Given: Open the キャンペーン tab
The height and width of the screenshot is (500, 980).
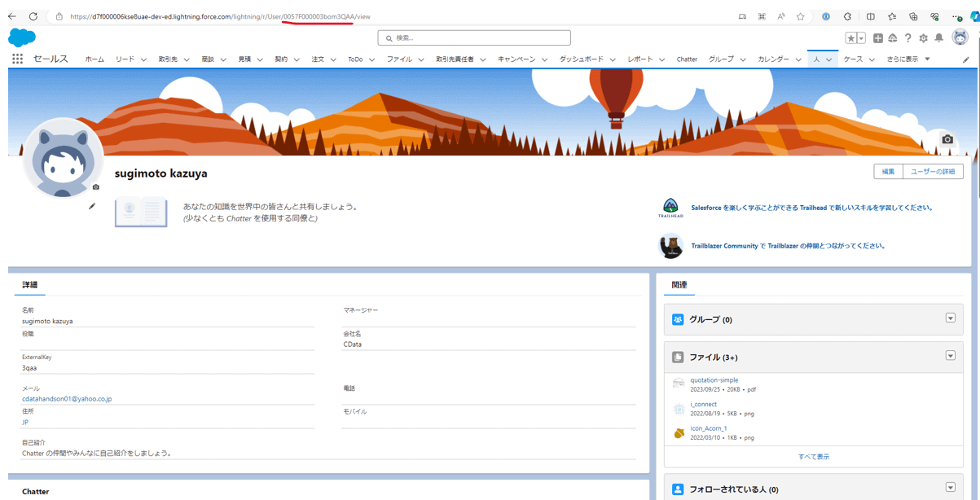Looking at the screenshot, I should pos(516,59).
